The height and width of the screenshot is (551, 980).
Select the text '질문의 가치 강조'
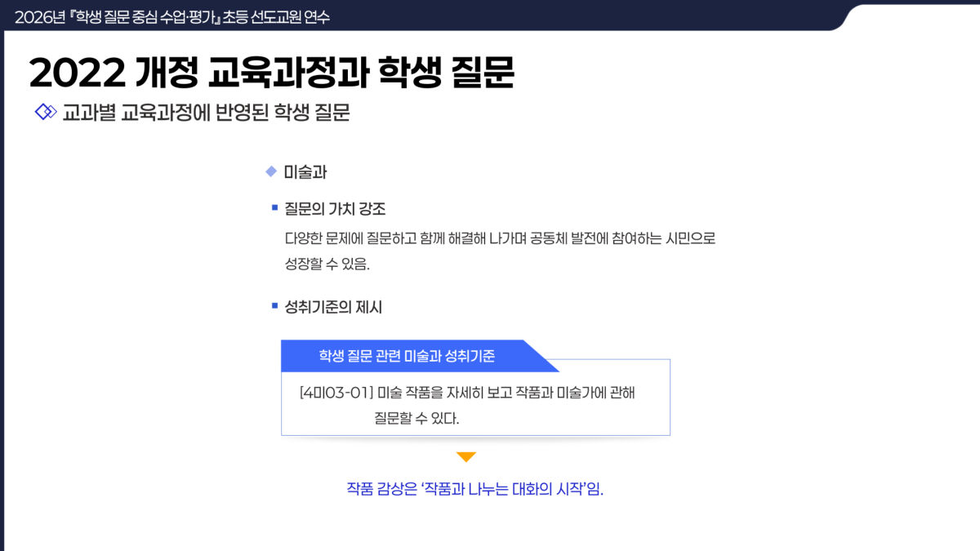[x=335, y=209]
